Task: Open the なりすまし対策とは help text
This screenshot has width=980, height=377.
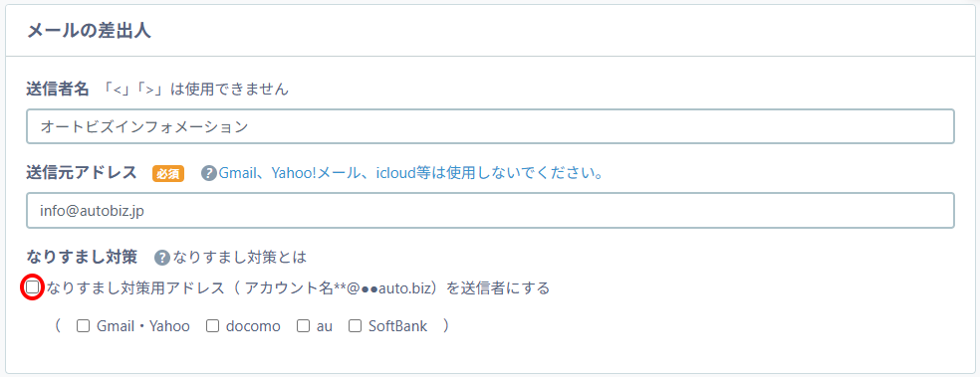Action: click(x=240, y=258)
